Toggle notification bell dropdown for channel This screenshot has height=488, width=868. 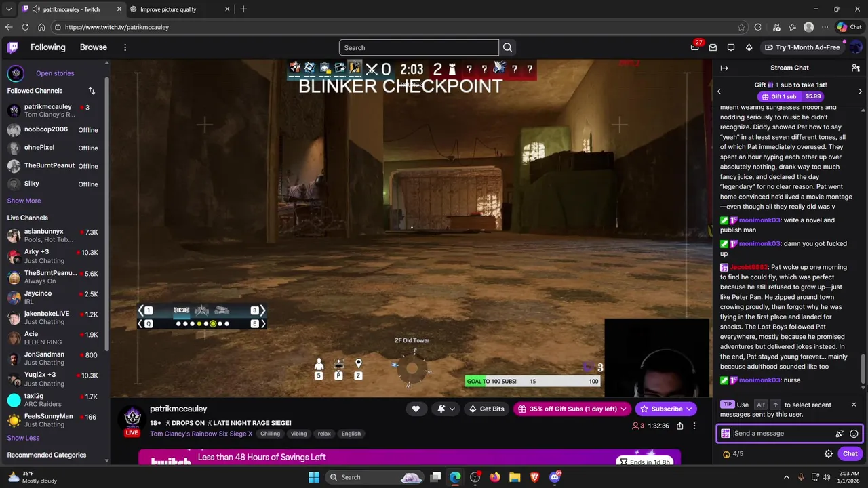(446, 409)
